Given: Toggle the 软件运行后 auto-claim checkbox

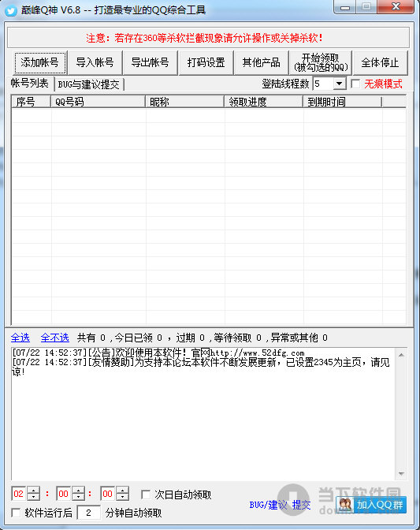Looking at the screenshot, I should click(16, 513).
